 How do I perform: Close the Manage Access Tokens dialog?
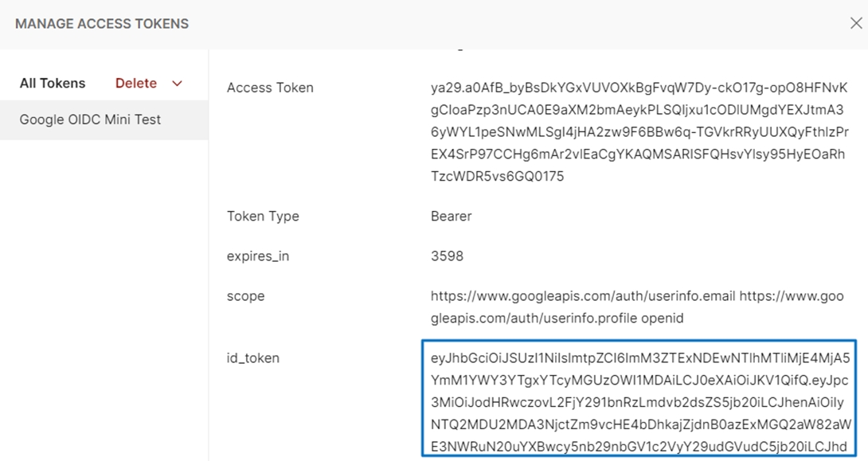856,23
